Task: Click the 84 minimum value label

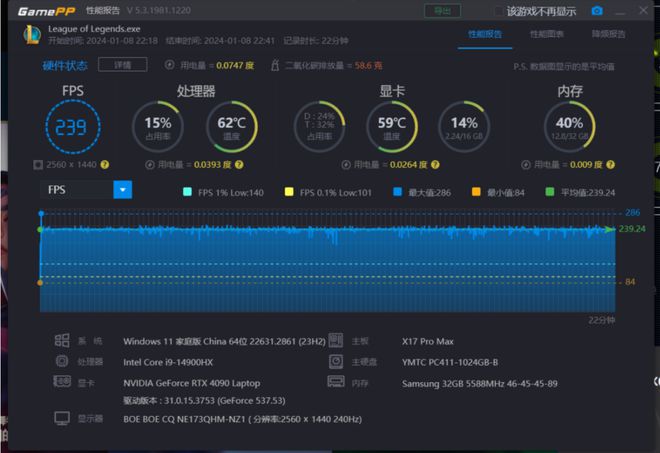Action: click(x=630, y=282)
